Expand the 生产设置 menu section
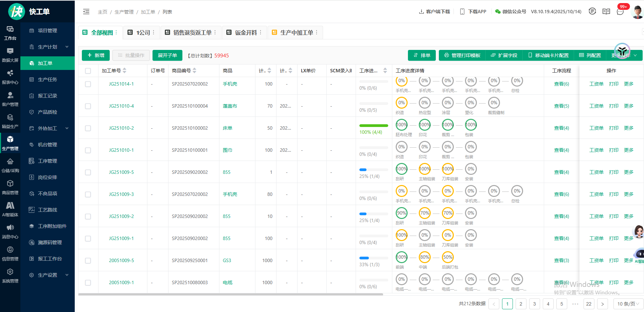The image size is (644, 312). pos(48,275)
